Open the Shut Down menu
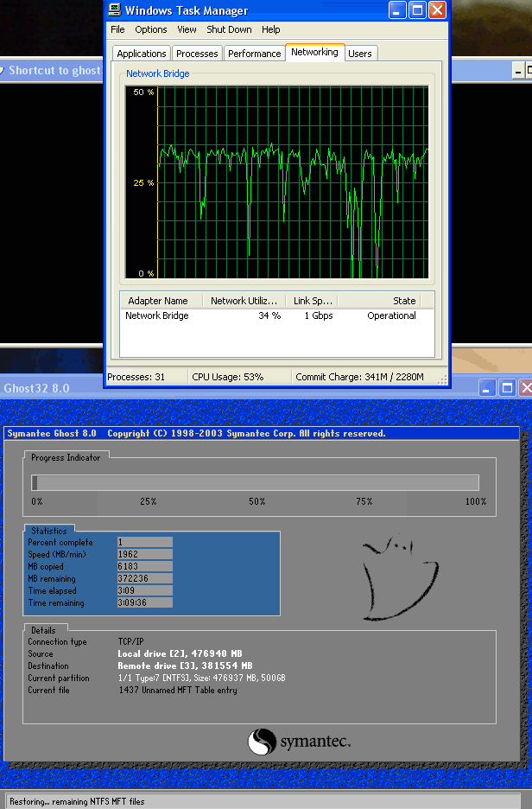532x809 pixels. (x=229, y=29)
